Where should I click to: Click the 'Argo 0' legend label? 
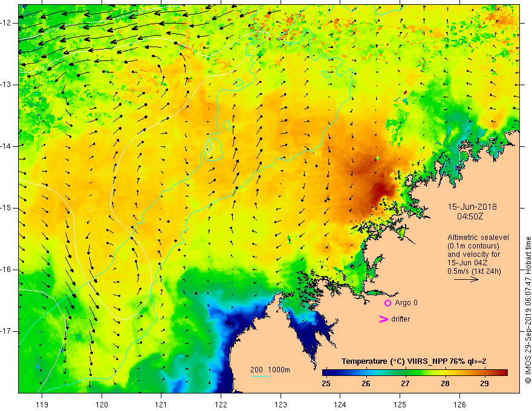pyautogui.click(x=406, y=303)
